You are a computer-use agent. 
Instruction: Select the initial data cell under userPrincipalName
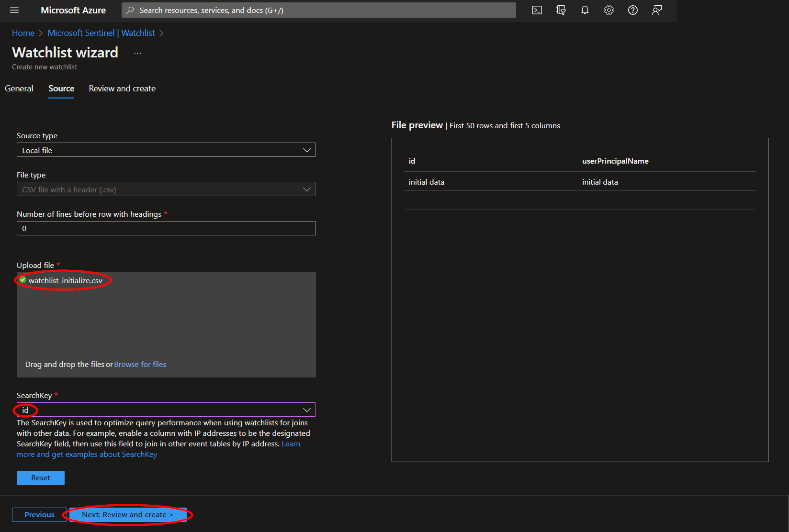(600, 182)
